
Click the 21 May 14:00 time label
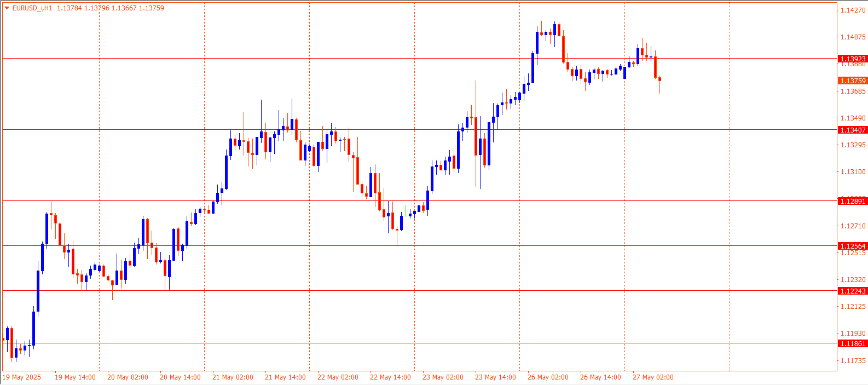point(285,377)
